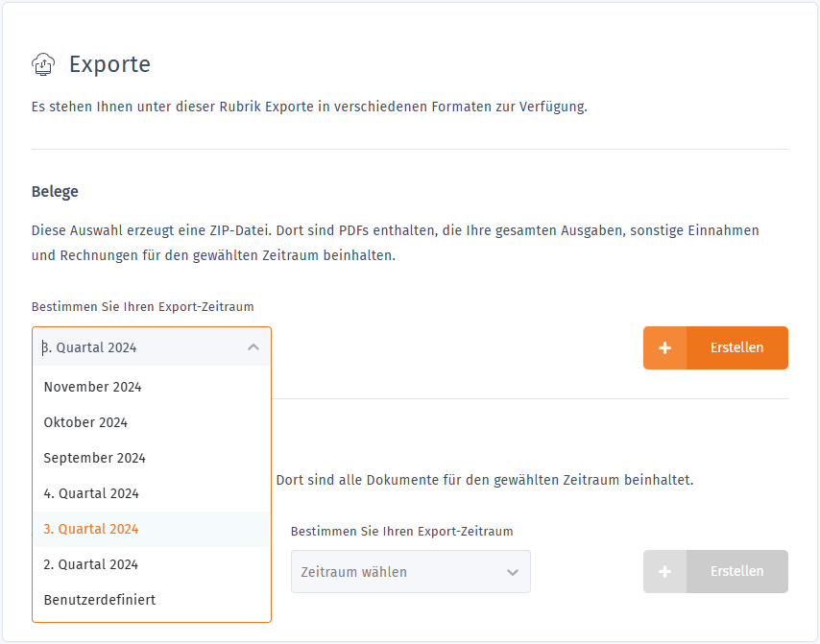Image resolution: width=820 pixels, height=644 pixels.
Task: Select Oktober 2024 as export period
Action: tap(84, 422)
